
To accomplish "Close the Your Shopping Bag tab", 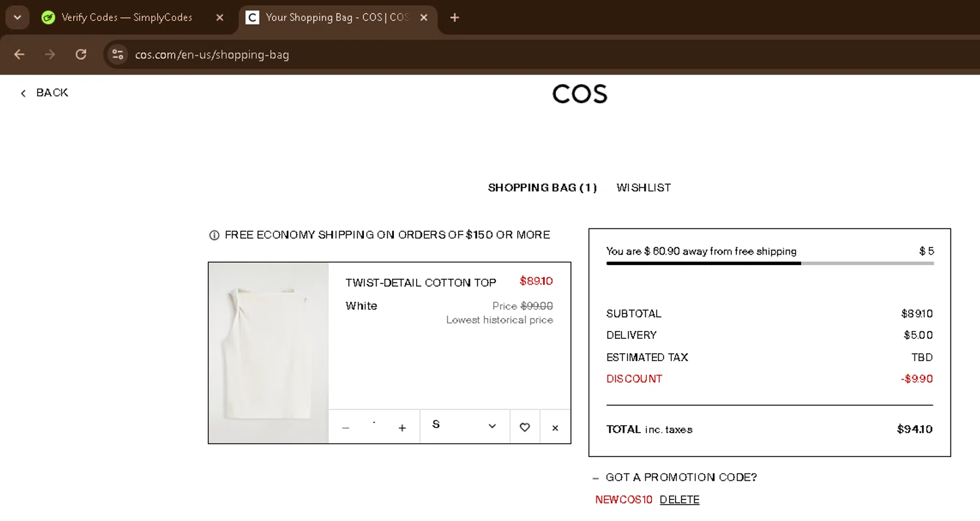I will [x=424, y=18].
